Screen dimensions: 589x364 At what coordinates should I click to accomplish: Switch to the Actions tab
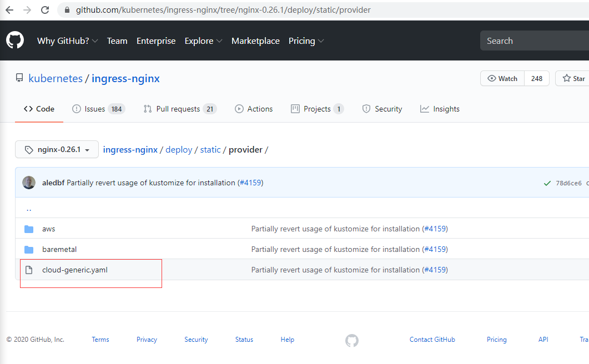pos(254,109)
